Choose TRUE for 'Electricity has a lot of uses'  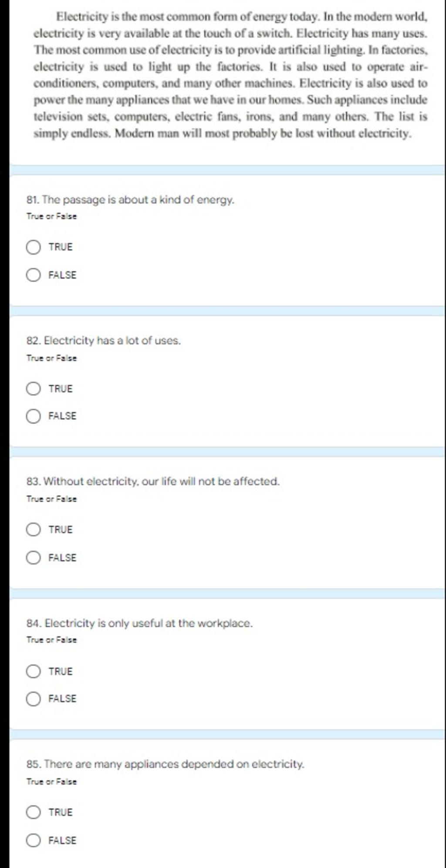(x=33, y=388)
